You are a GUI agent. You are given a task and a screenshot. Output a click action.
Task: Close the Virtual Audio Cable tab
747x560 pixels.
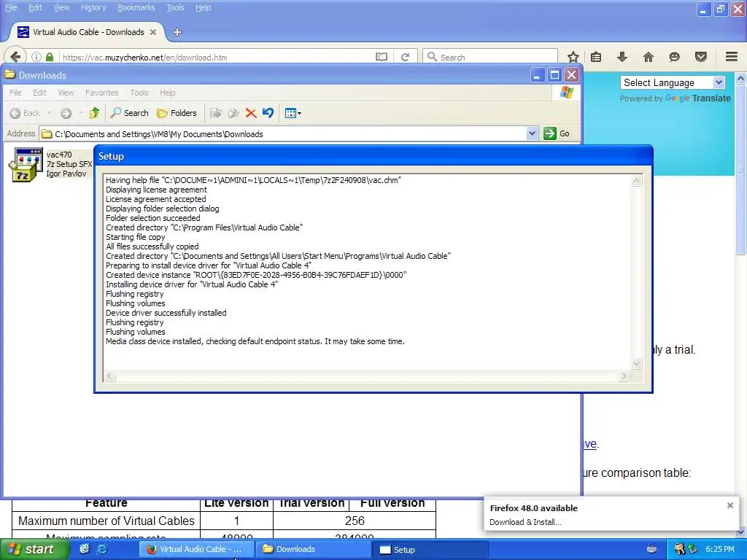coord(153,32)
